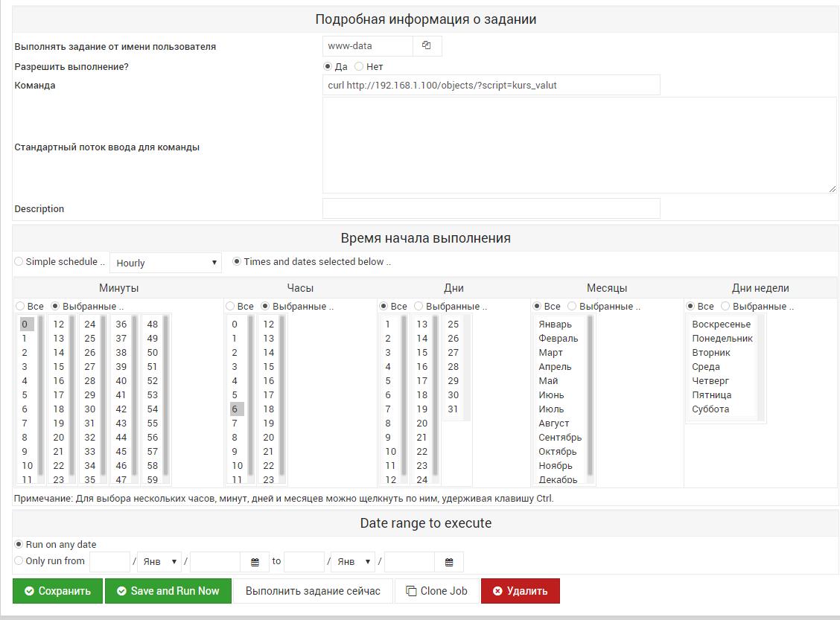Screen dimensions: 840x620
Task: Select "Выбранные" radio under Минуты
Action: pos(55,306)
